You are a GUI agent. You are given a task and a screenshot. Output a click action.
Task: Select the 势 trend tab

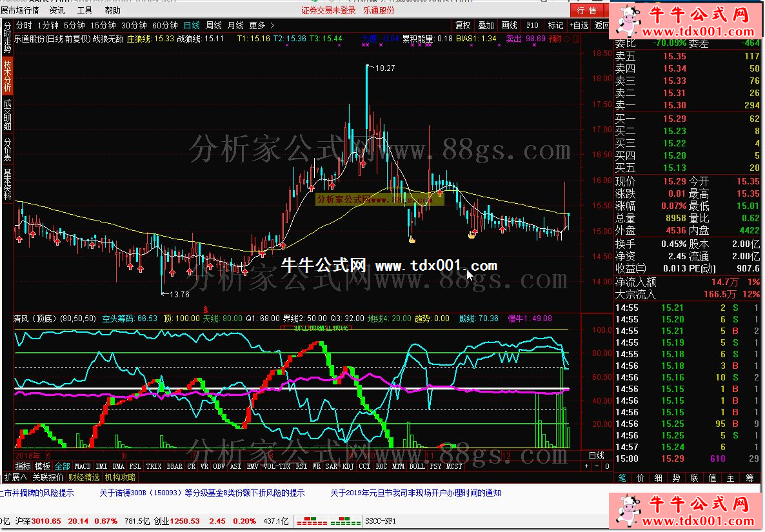[676, 478]
